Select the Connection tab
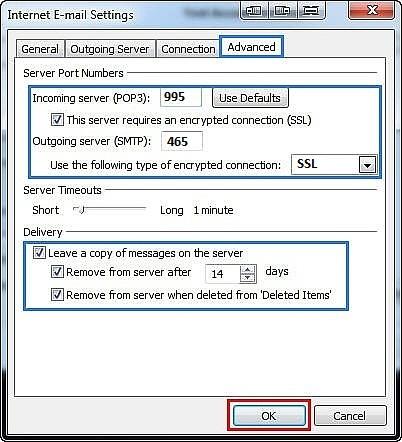402x442 pixels. click(188, 49)
